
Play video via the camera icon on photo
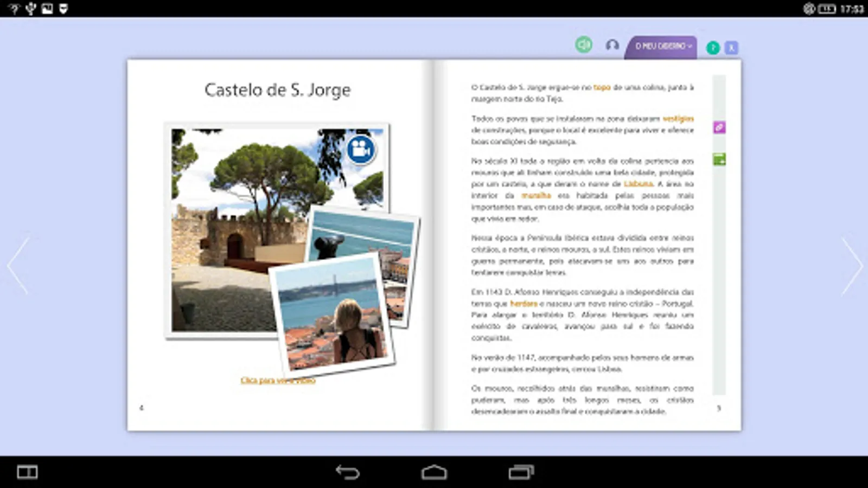point(361,149)
